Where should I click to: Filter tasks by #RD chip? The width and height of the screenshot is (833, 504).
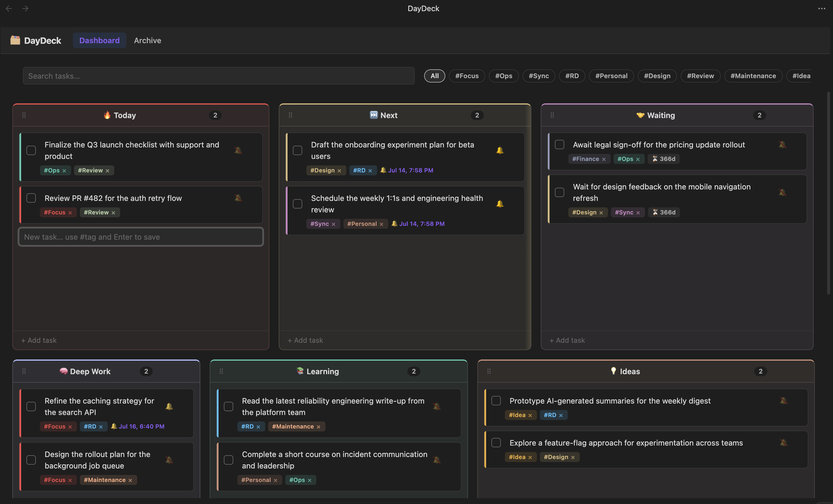tap(572, 76)
